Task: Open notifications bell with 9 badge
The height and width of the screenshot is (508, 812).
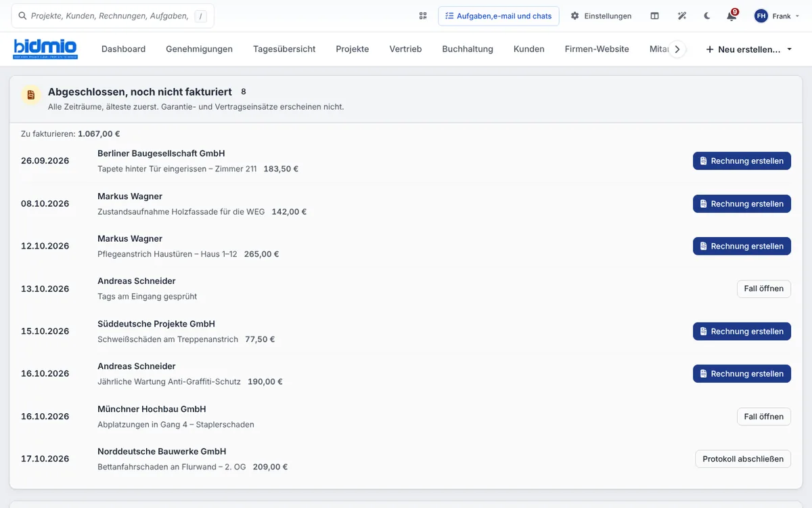Action: [731, 16]
